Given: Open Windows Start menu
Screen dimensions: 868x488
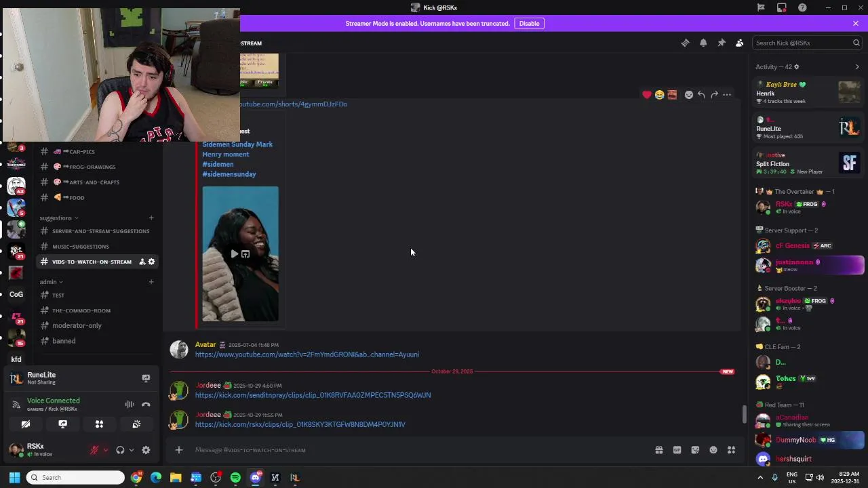Looking at the screenshot, I should point(14,478).
